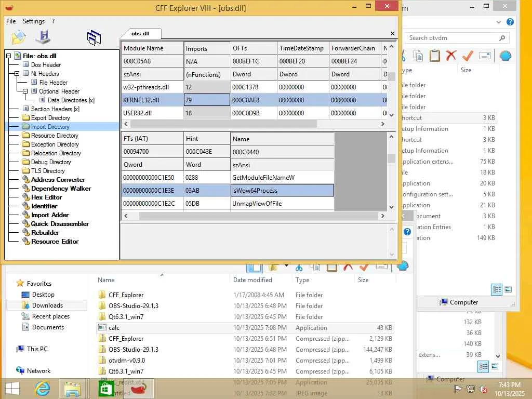
Task: Open the File menu
Action: (x=11, y=21)
